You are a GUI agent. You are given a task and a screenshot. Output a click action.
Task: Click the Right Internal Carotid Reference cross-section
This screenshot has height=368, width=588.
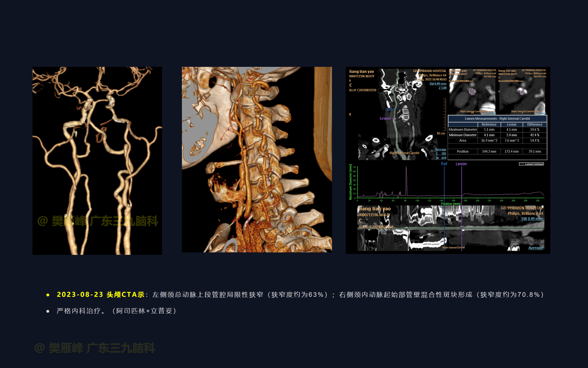click(x=472, y=92)
